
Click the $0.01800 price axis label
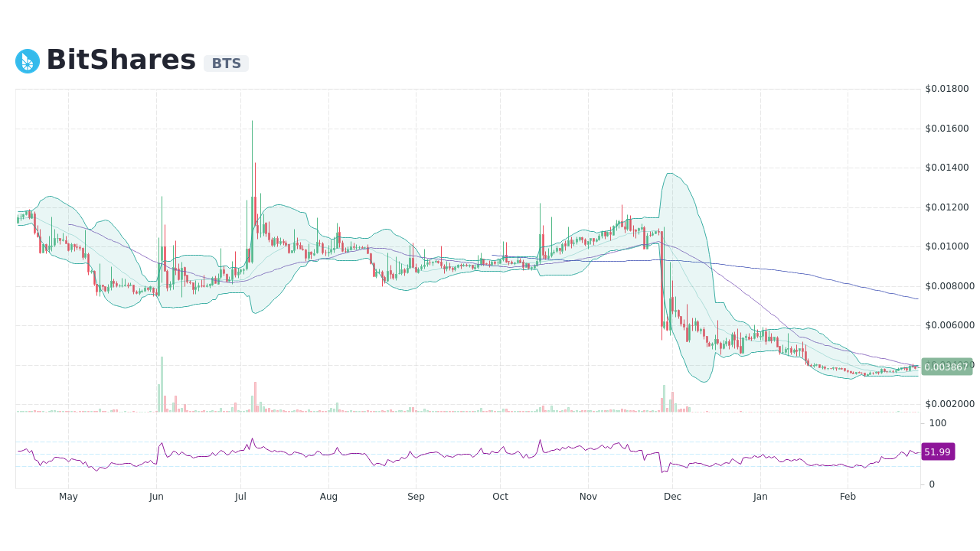coord(947,89)
